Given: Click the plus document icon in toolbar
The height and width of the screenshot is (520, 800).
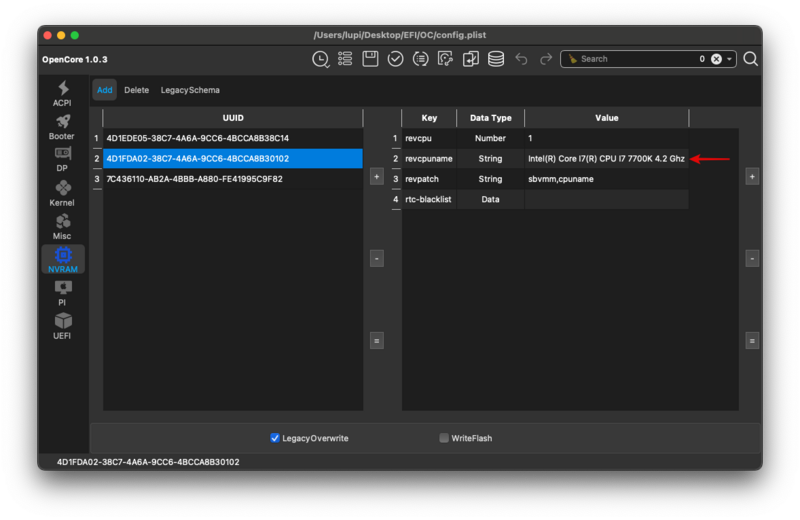Looking at the screenshot, I should coord(470,59).
